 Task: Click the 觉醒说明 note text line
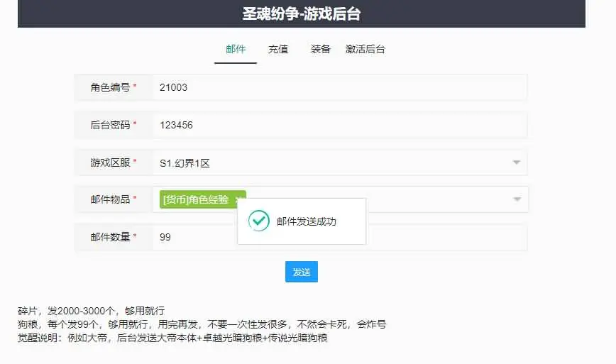pyautogui.click(x=172, y=338)
